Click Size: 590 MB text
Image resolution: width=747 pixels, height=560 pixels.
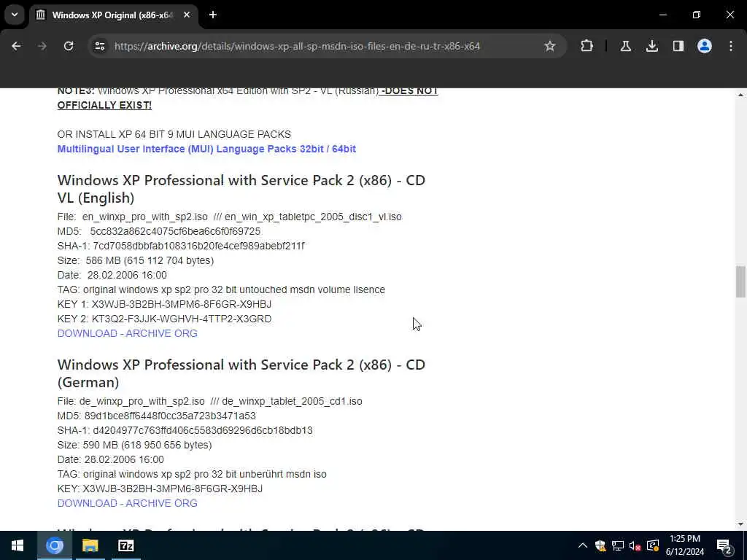(x=134, y=445)
